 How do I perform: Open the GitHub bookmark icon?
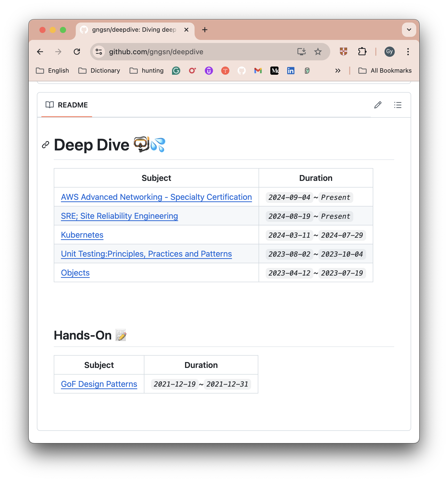click(242, 71)
